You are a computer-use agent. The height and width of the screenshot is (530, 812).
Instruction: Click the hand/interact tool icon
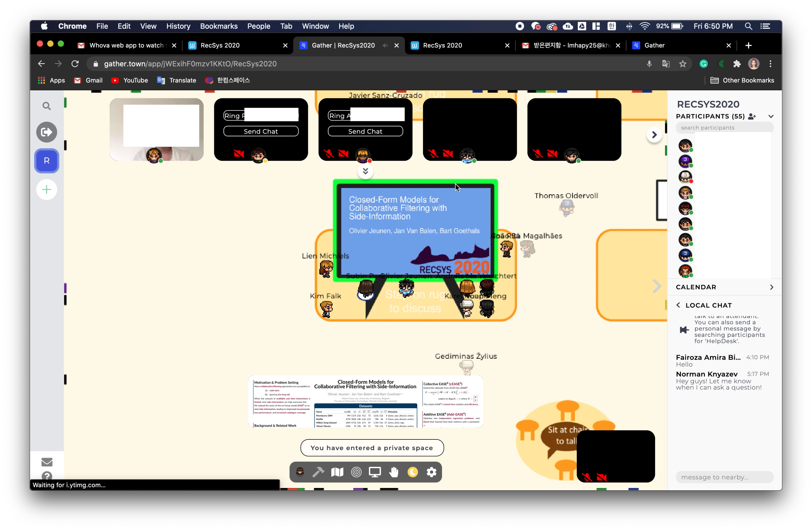point(394,472)
